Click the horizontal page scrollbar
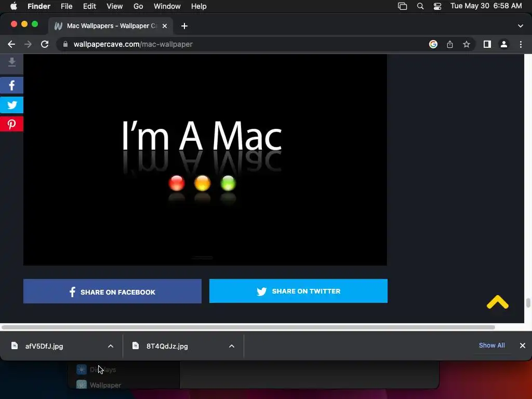This screenshot has width=532, height=399. pyautogui.click(x=248, y=327)
